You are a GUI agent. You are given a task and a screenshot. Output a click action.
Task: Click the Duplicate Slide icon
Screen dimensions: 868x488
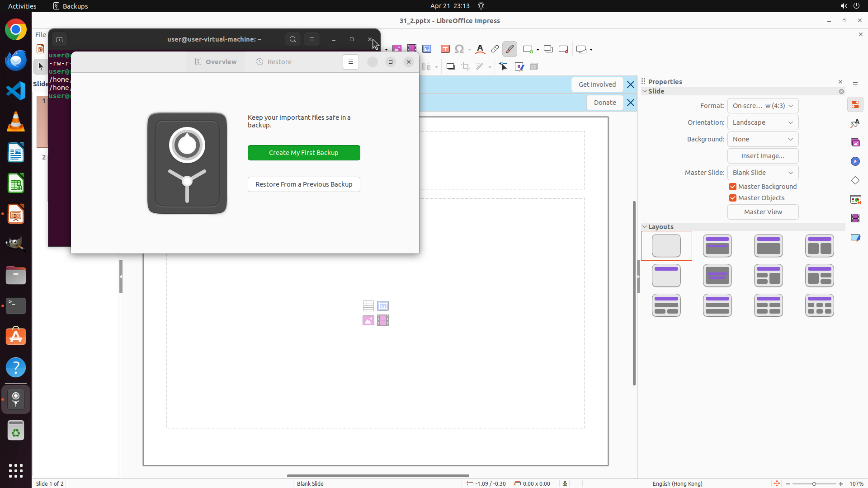pos(548,49)
